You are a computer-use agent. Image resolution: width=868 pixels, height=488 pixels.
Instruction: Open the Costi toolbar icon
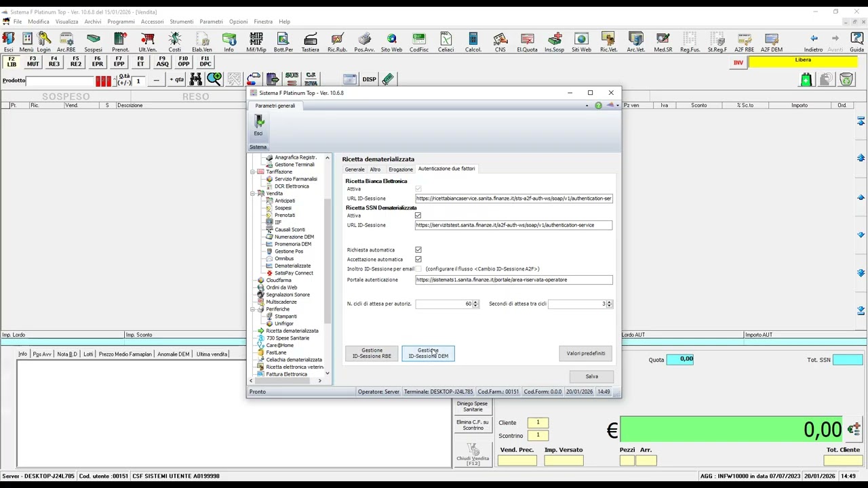coord(175,42)
